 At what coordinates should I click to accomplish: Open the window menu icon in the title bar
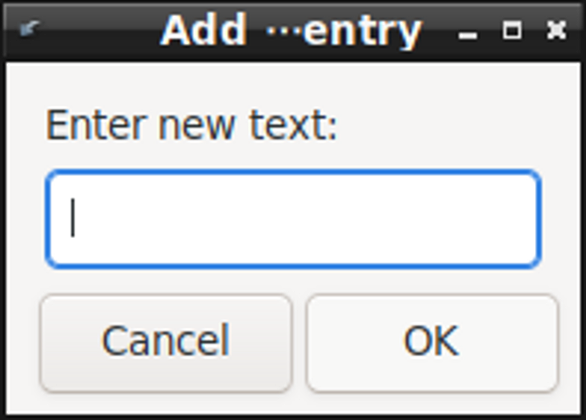(x=29, y=29)
